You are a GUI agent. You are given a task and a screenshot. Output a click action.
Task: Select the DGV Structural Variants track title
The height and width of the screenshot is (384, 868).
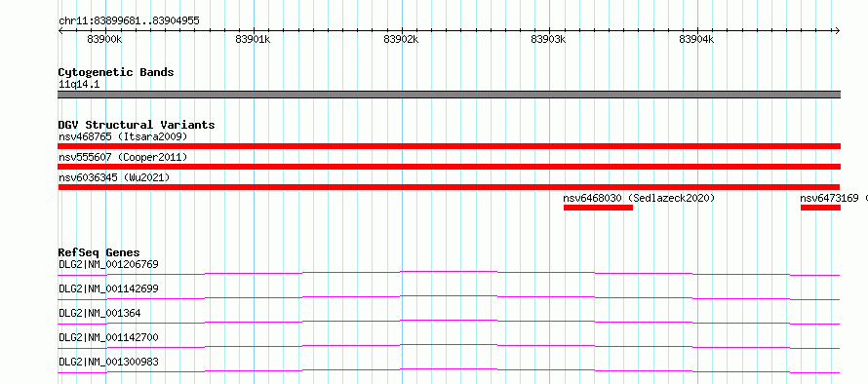click(137, 125)
